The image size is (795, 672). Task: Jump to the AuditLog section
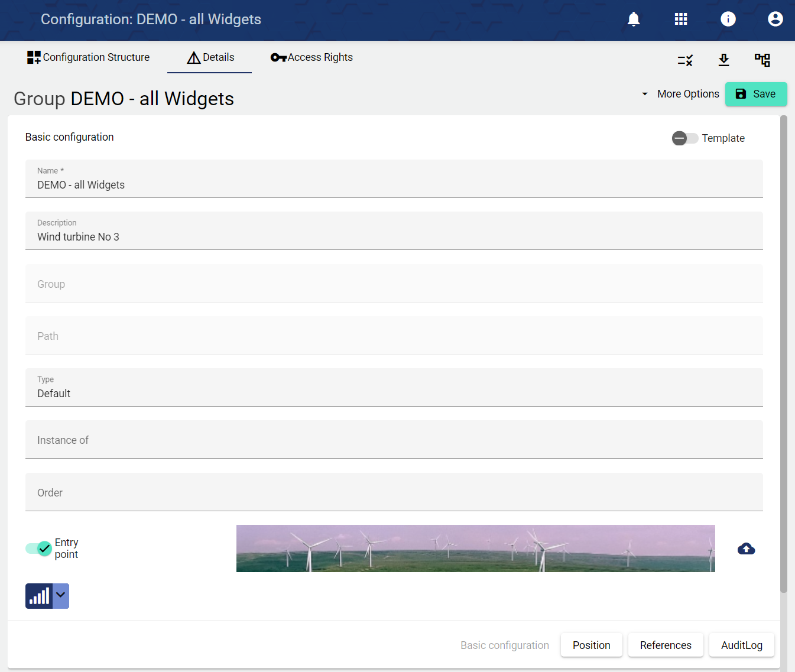coord(741,645)
